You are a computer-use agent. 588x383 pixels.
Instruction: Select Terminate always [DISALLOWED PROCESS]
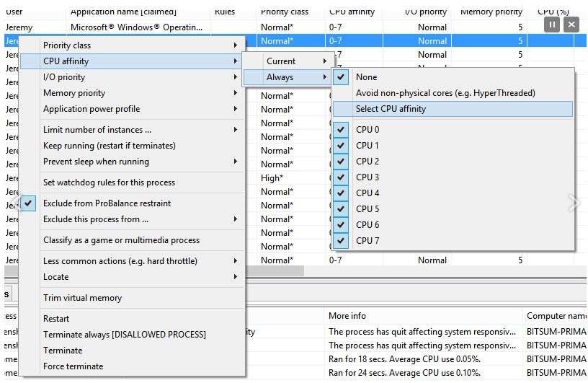132,335
